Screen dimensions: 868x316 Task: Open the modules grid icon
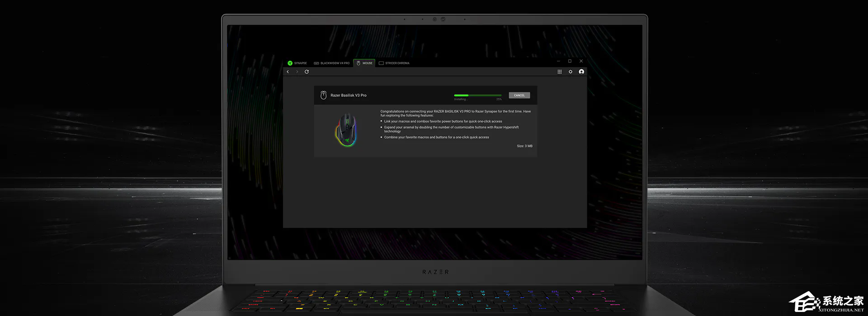tap(560, 72)
